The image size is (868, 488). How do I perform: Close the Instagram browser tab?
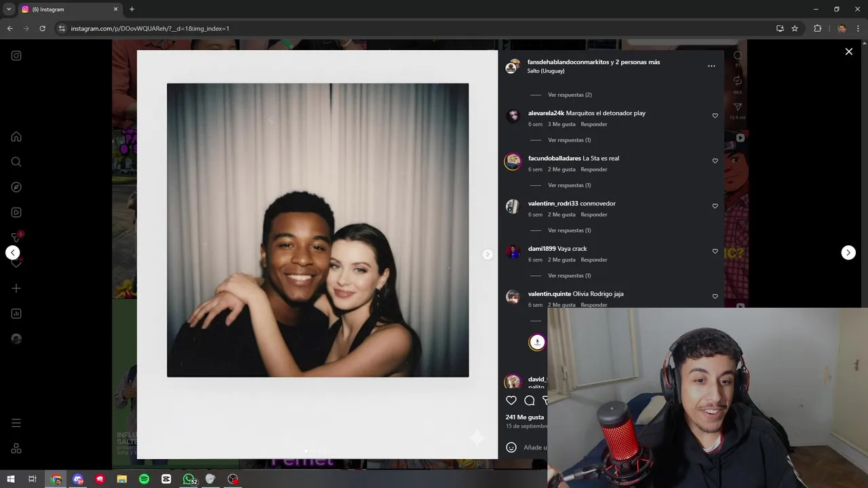[115, 9]
